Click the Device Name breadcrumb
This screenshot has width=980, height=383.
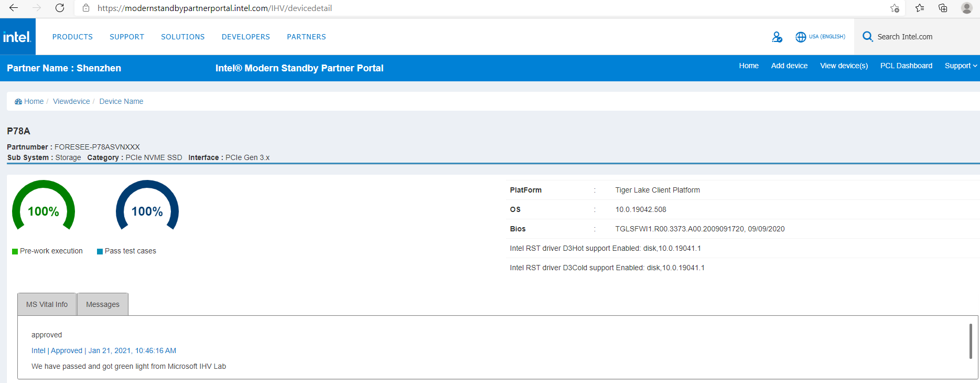coord(121,101)
